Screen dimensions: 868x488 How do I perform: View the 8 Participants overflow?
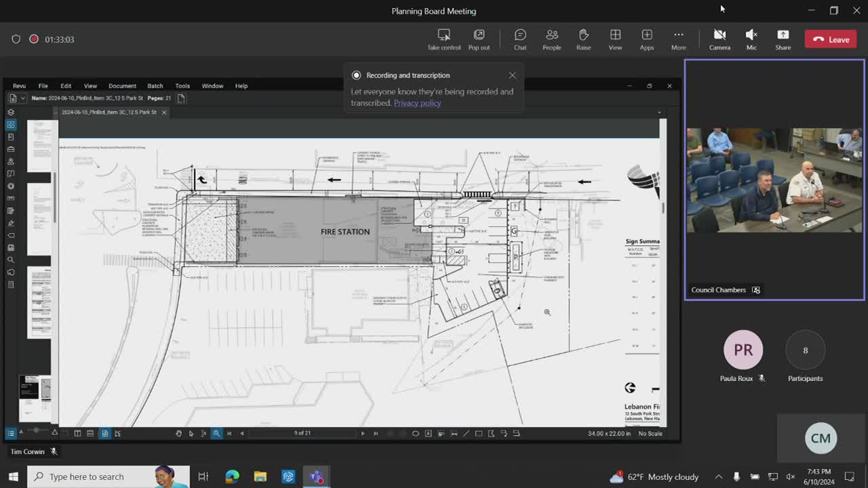[805, 350]
